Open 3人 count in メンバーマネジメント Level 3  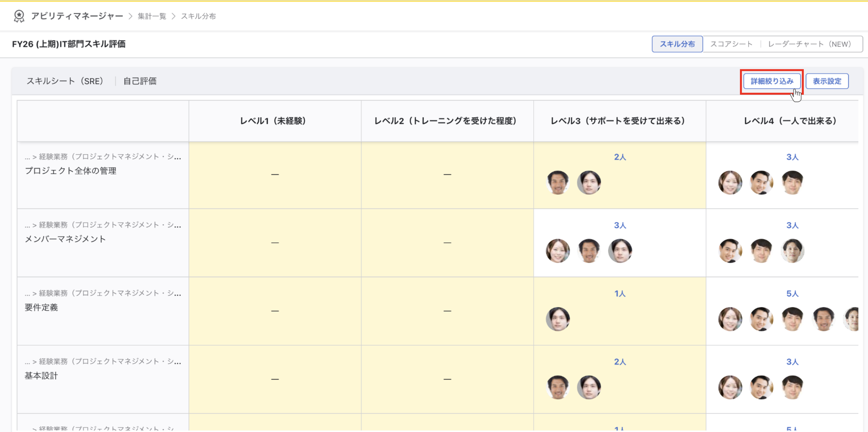click(x=620, y=225)
